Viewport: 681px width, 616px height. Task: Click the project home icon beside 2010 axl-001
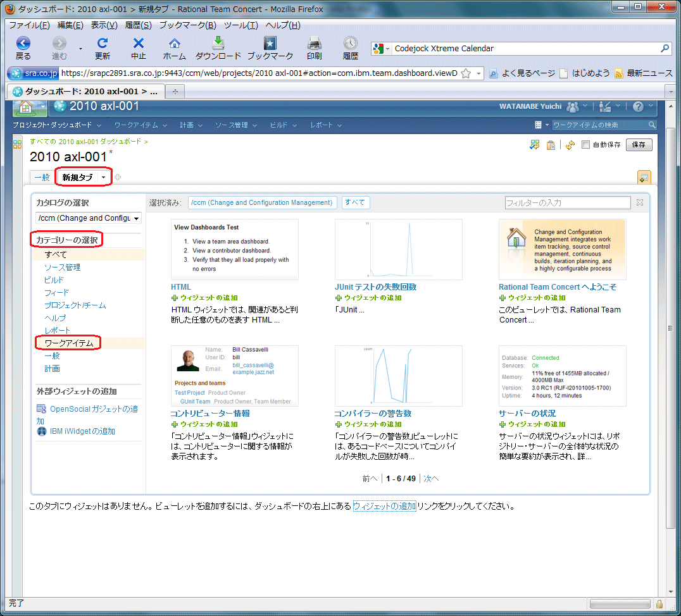[26, 107]
